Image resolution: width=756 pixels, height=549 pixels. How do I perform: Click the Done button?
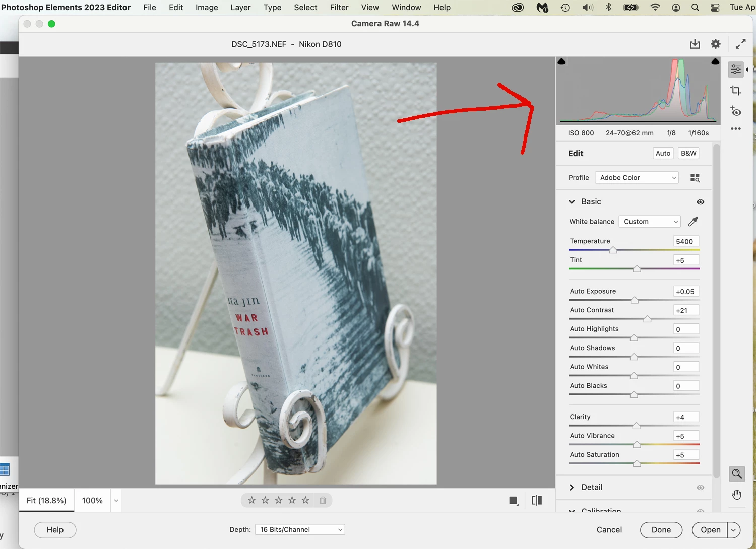point(661,530)
